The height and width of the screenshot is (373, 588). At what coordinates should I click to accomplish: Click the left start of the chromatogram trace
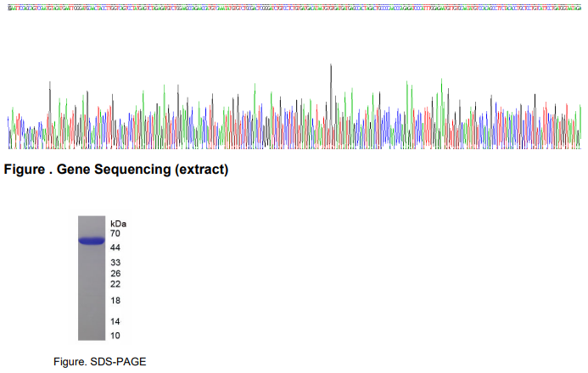click(10, 131)
